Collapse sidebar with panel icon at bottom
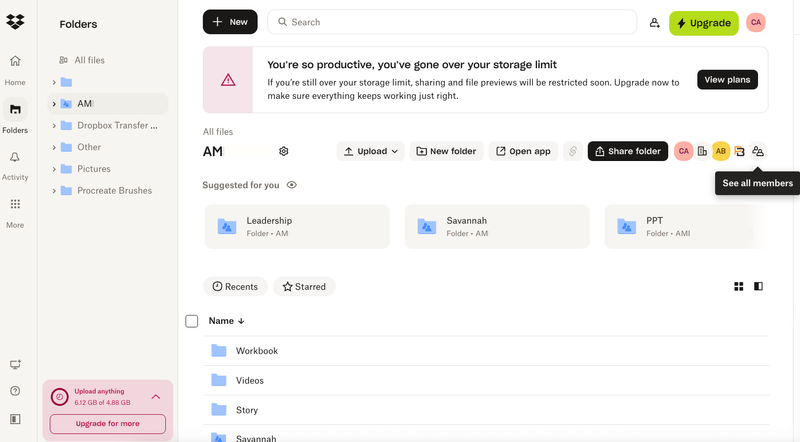Screen dimensions: 800x442 [15, 419]
